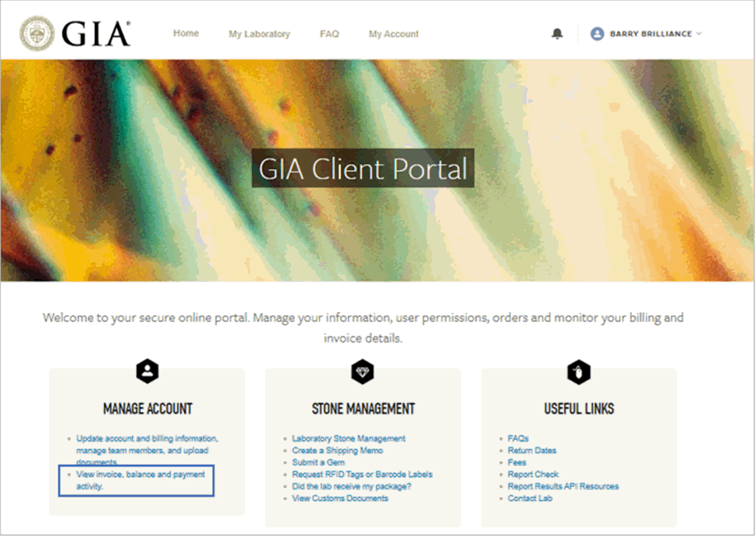The height and width of the screenshot is (536, 756).
Task: Click the GIA logo
Action: [x=75, y=34]
